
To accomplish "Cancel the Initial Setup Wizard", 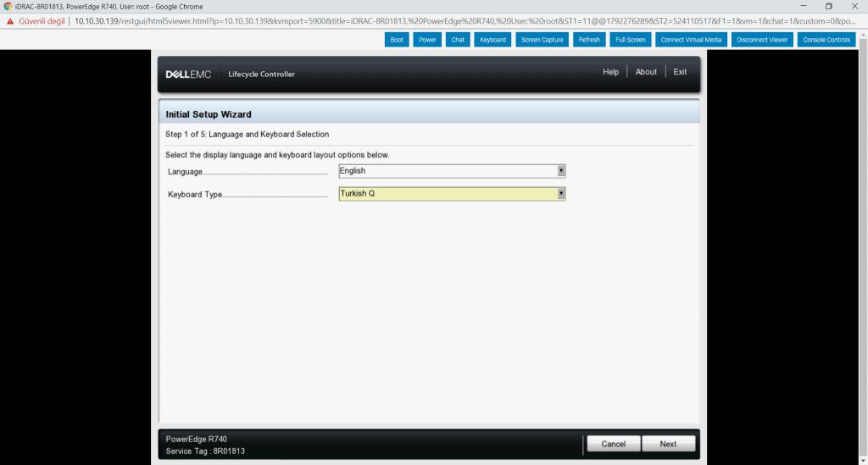I will tap(613, 444).
